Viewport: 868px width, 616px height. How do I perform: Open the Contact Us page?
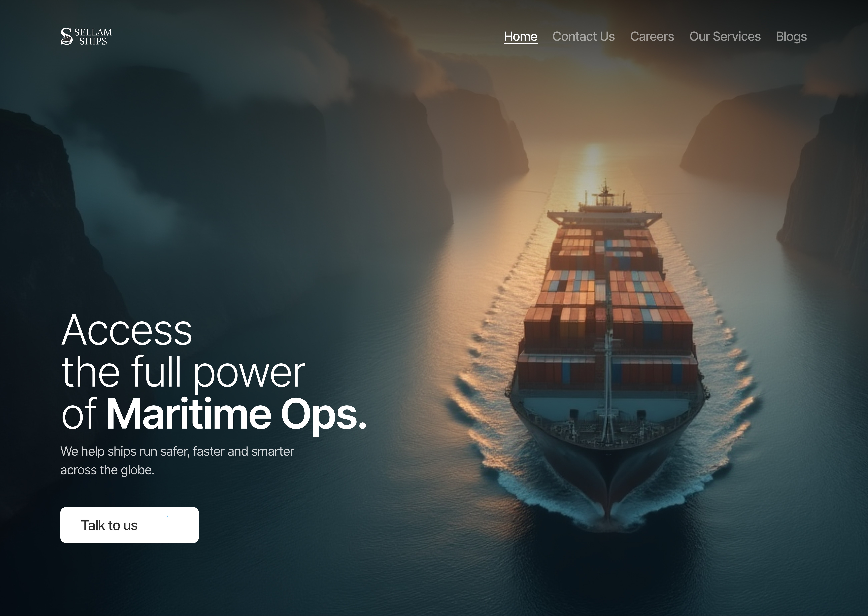click(x=583, y=36)
